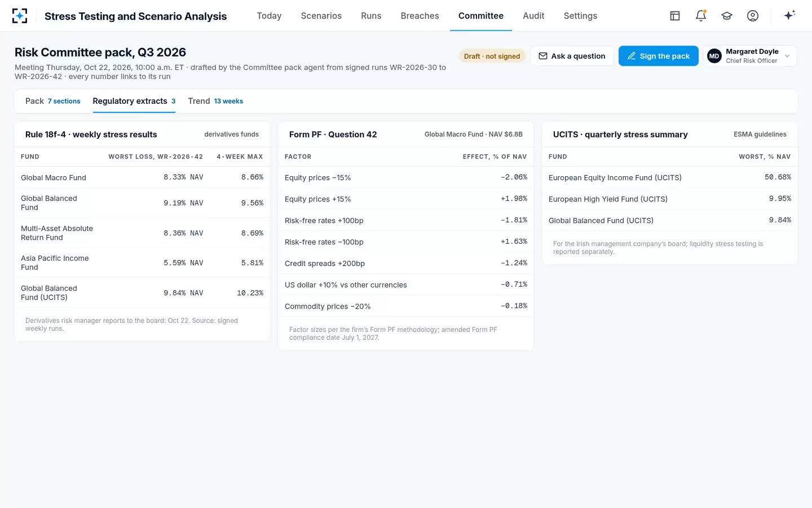Switch to Pack 7 sections tab

(x=53, y=101)
